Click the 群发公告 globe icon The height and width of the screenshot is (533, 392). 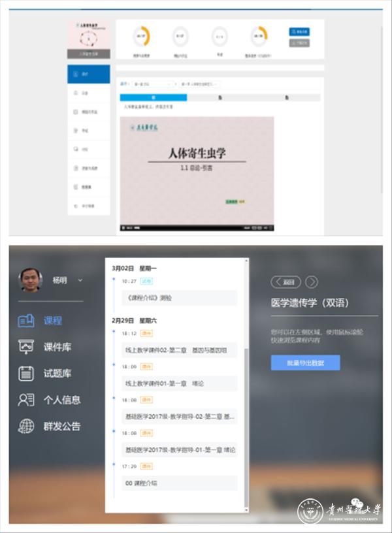pyautogui.click(x=25, y=426)
